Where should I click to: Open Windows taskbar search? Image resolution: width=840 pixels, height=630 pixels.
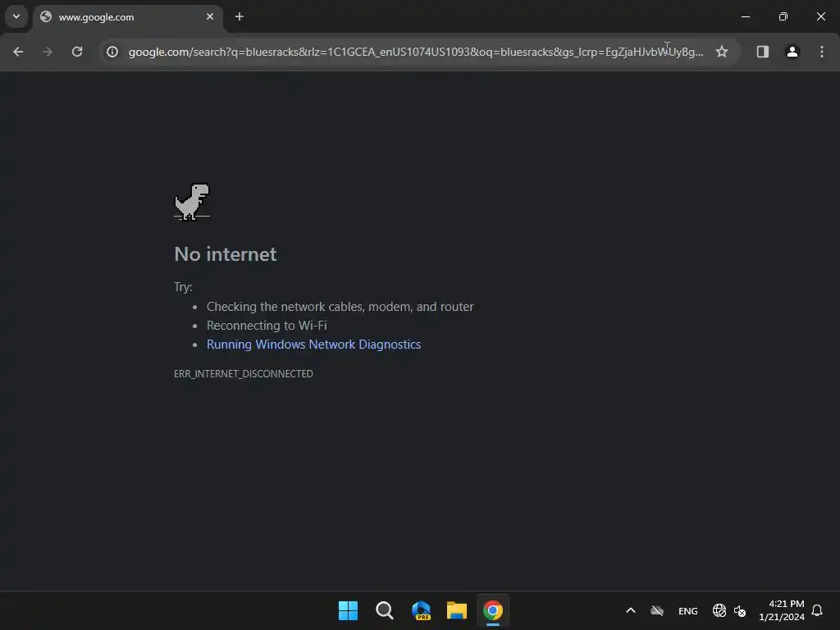385,610
